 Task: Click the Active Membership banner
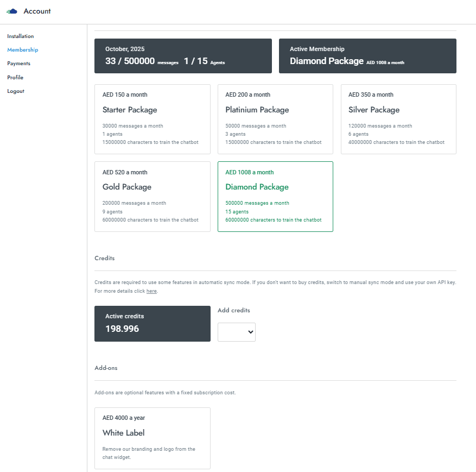pyautogui.click(x=367, y=56)
